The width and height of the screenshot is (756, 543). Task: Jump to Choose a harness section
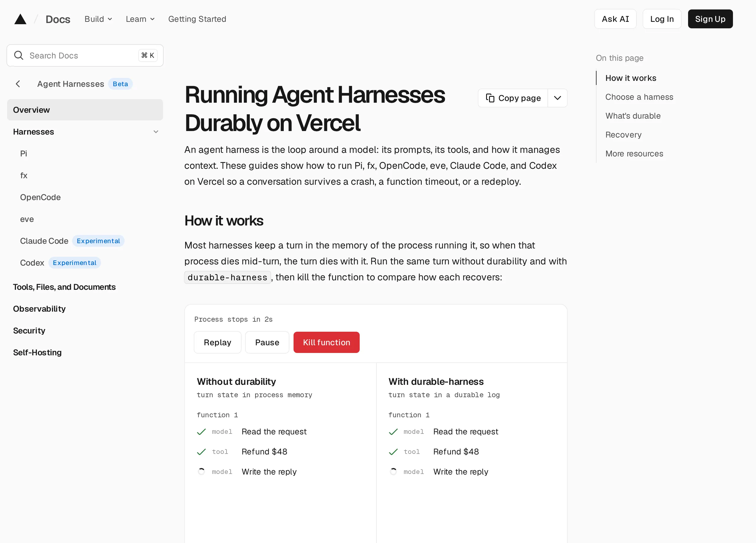click(x=639, y=97)
